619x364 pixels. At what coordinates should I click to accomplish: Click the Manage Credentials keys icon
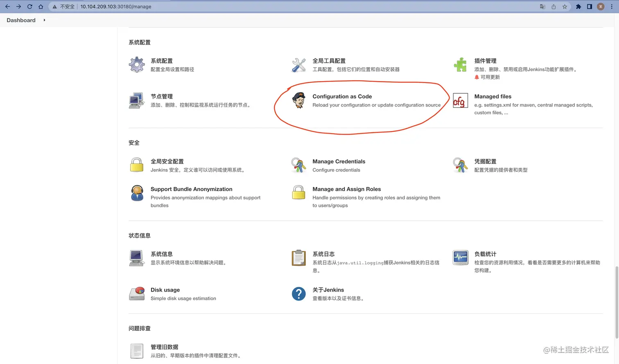pos(298,165)
